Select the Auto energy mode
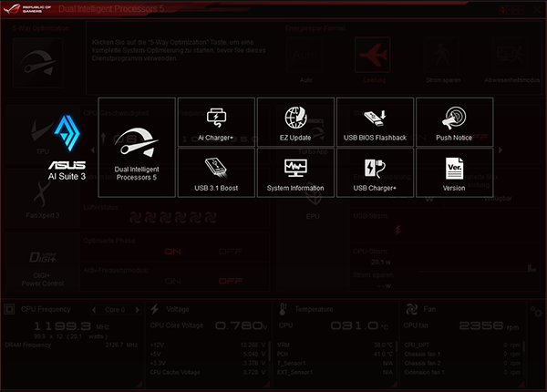The image size is (547, 392). [304, 55]
